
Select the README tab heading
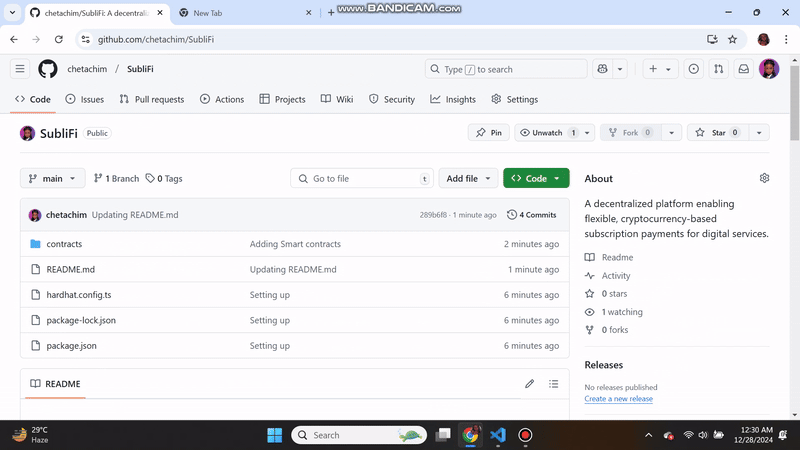55,384
